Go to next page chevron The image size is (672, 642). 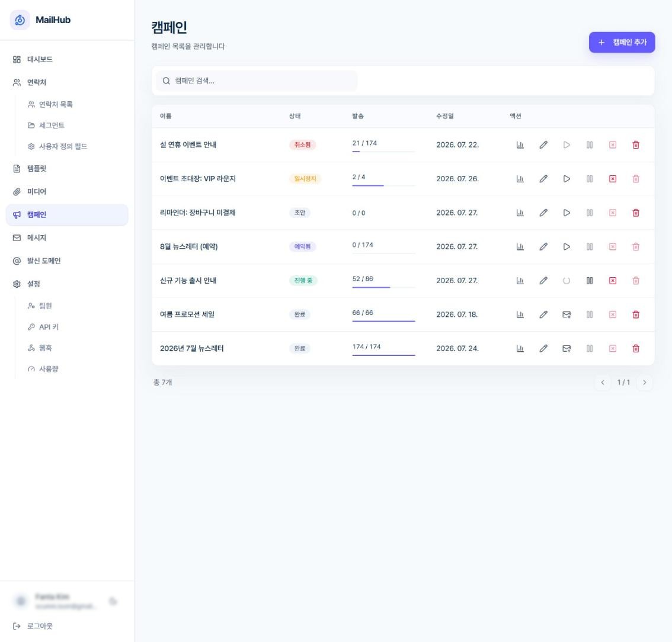point(644,383)
